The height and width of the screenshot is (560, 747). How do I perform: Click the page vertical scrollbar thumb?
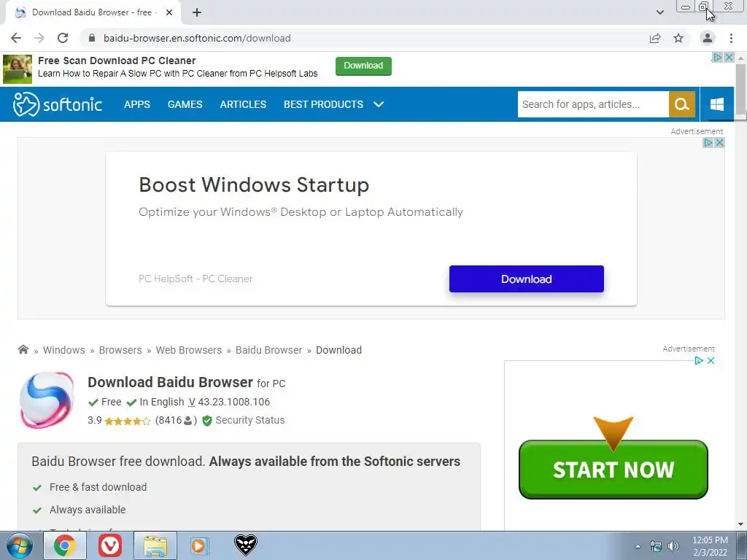coord(740,88)
